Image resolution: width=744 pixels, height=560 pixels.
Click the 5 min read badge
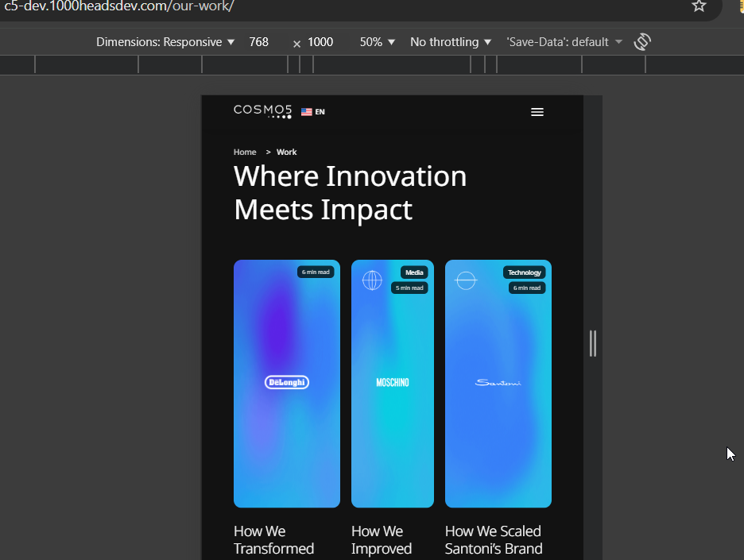[x=409, y=288]
